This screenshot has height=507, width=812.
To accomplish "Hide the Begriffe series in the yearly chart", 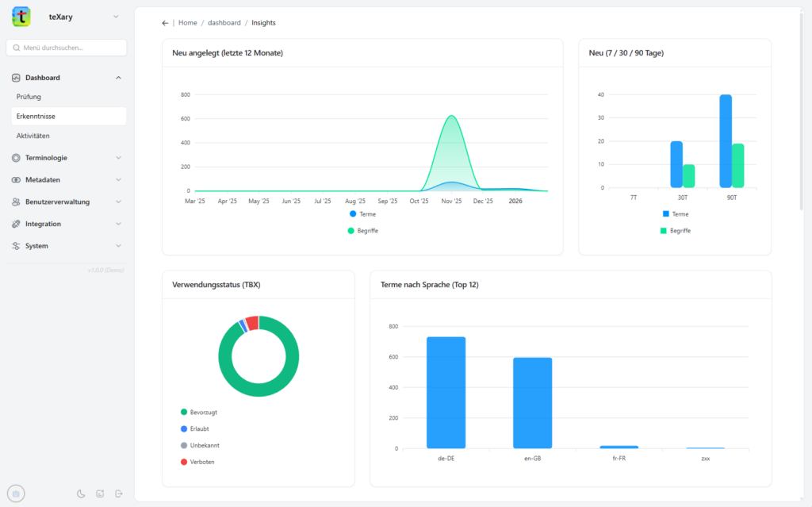I will click(x=364, y=230).
